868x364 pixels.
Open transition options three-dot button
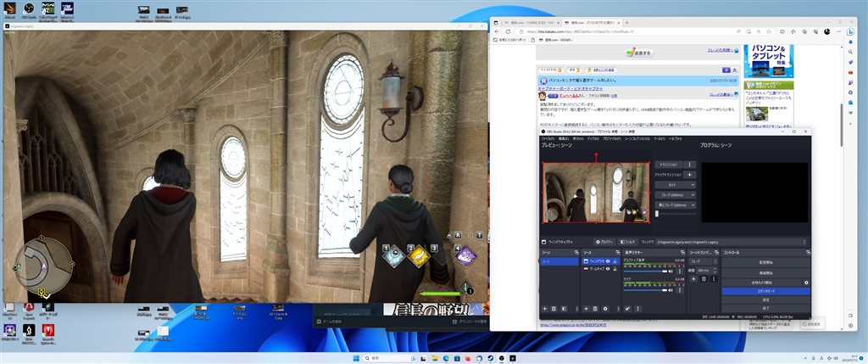point(690,165)
